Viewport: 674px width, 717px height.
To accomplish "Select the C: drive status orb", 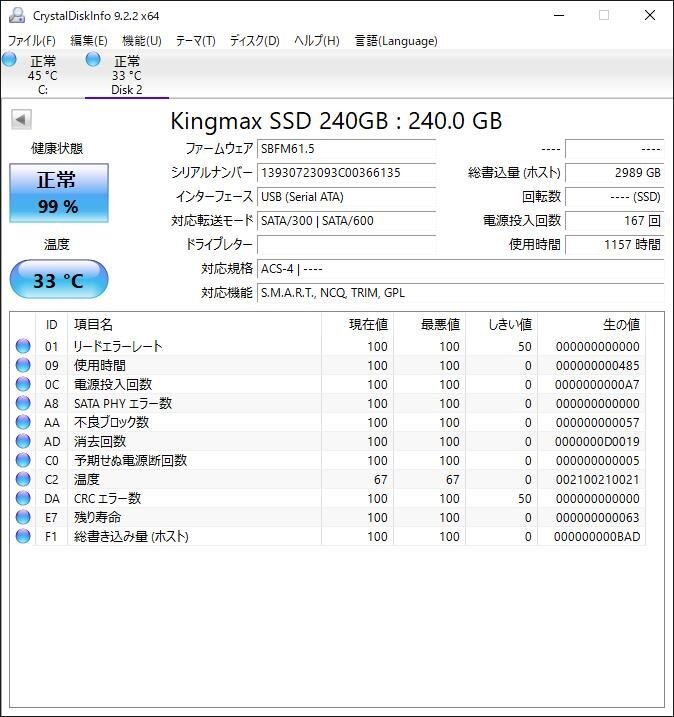I will [9, 59].
